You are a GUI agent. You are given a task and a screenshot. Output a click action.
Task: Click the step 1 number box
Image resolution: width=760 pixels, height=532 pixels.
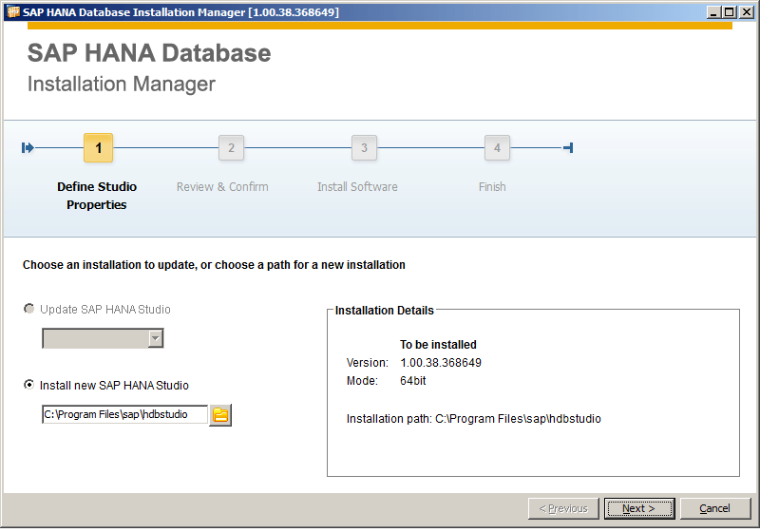tap(98, 148)
